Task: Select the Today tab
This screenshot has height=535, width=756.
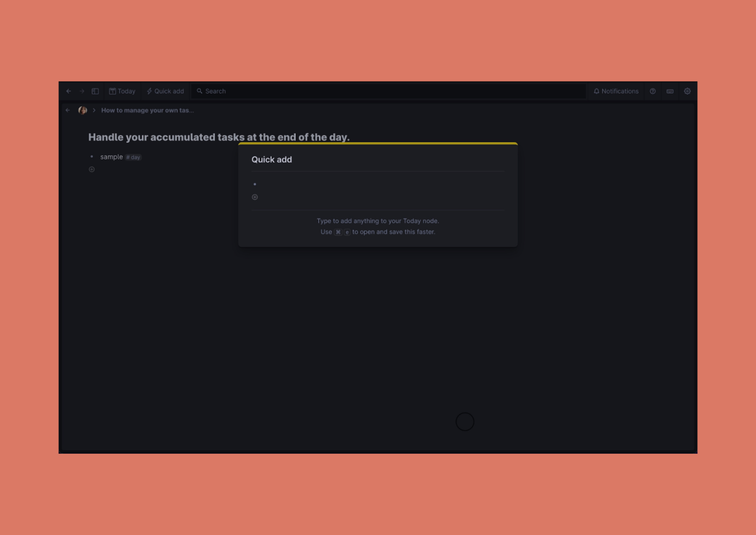Action: [x=122, y=91]
